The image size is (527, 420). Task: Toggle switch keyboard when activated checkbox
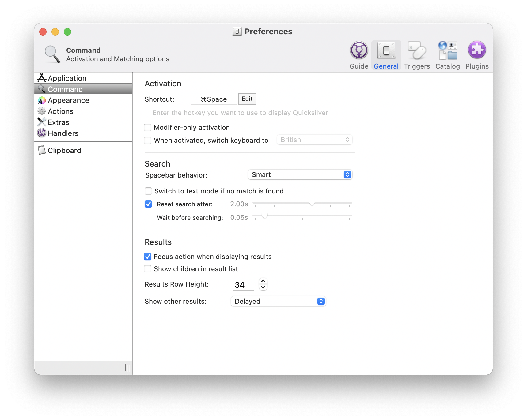point(148,140)
